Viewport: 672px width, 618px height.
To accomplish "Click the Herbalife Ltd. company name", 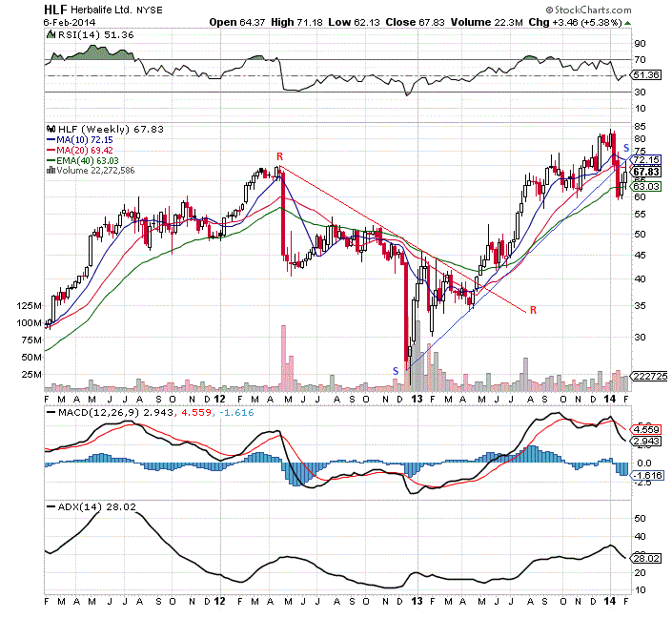I will click(102, 10).
